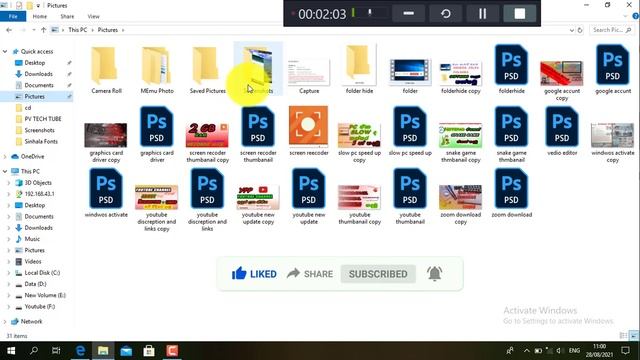Open address bar history dropdown
The width and height of the screenshot is (640, 360).
(x=571, y=30)
